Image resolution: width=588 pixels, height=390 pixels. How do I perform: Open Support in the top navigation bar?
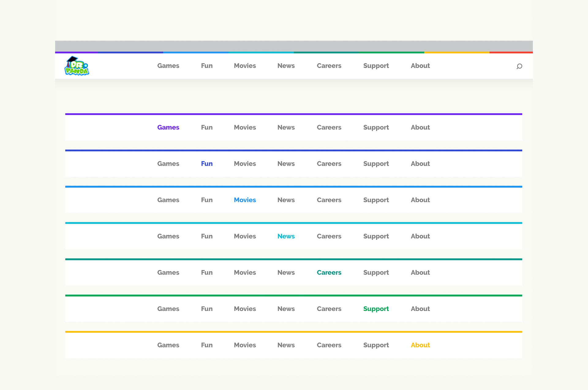tap(376, 66)
